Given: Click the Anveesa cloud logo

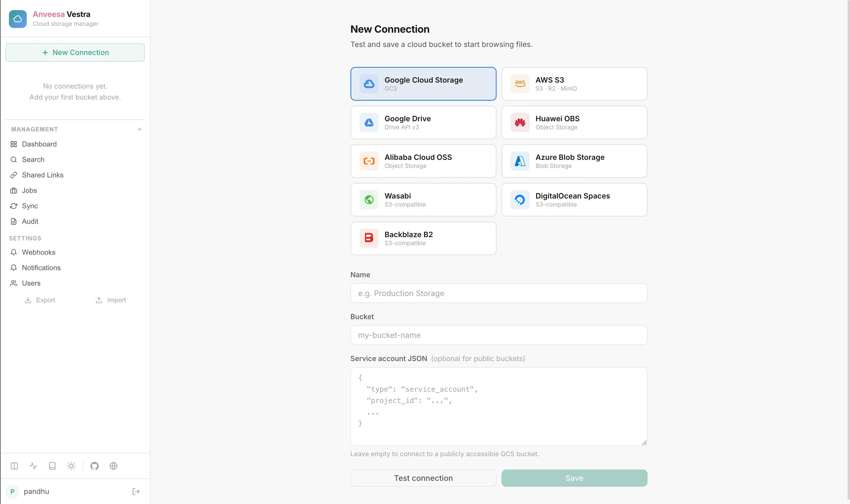Looking at the screenshot, I should point(18,19).
